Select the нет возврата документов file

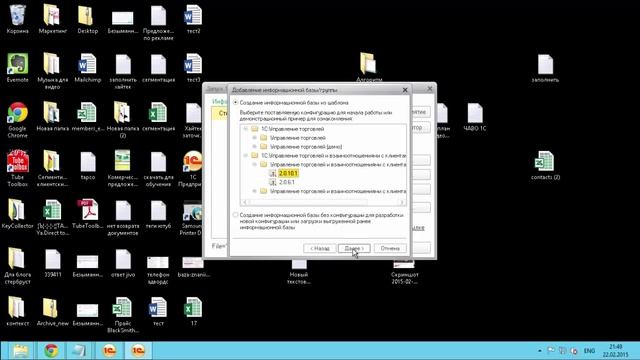[123, 217]
